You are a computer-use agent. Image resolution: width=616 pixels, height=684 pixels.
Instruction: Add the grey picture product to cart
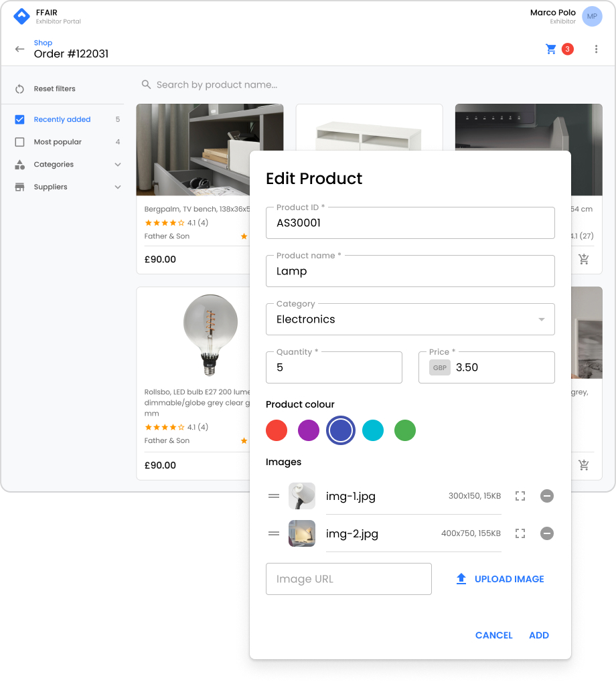point(584,465)
